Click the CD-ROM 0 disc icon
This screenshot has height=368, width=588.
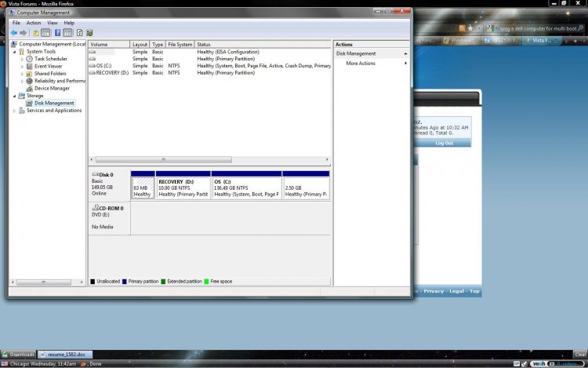(95, 208)
